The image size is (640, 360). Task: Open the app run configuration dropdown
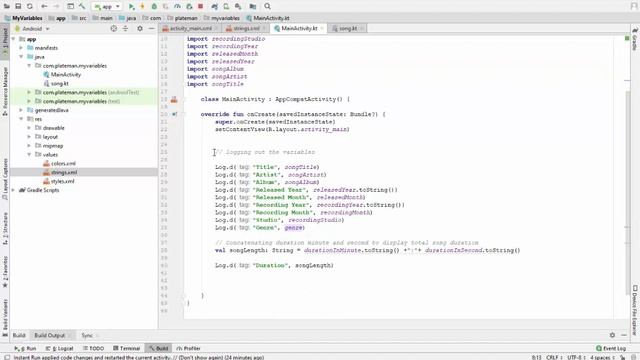[107, 6]
